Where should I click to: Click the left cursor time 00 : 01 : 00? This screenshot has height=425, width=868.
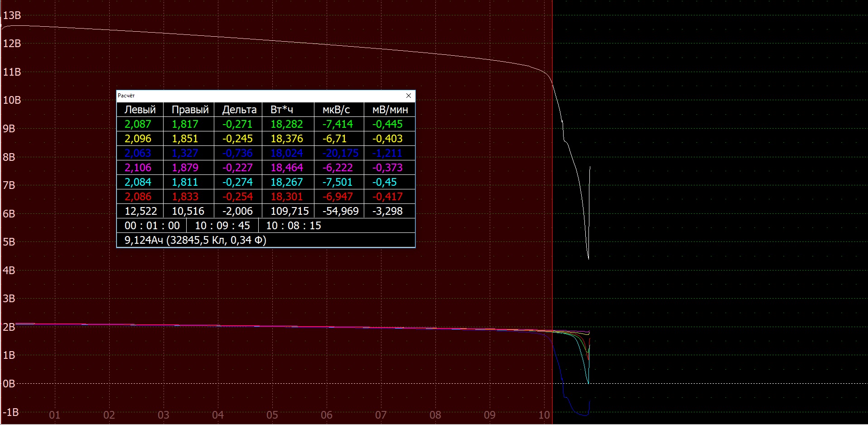pos(152,226)
